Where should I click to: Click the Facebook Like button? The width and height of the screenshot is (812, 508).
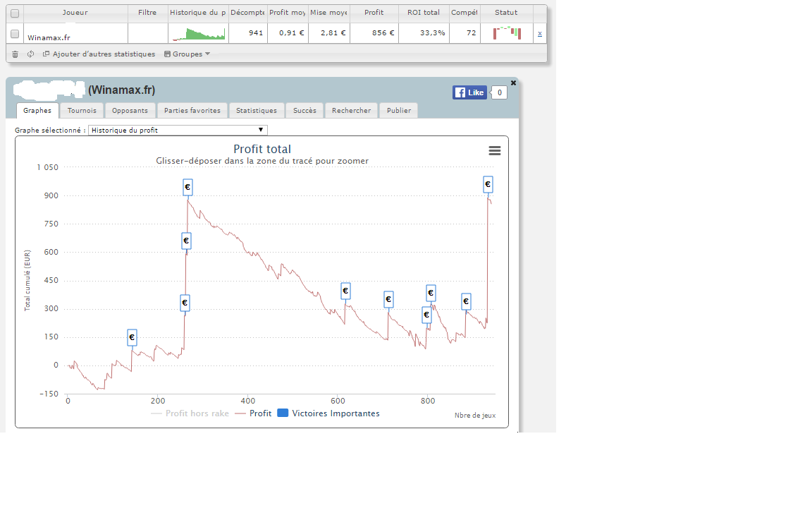coord(469,93)
